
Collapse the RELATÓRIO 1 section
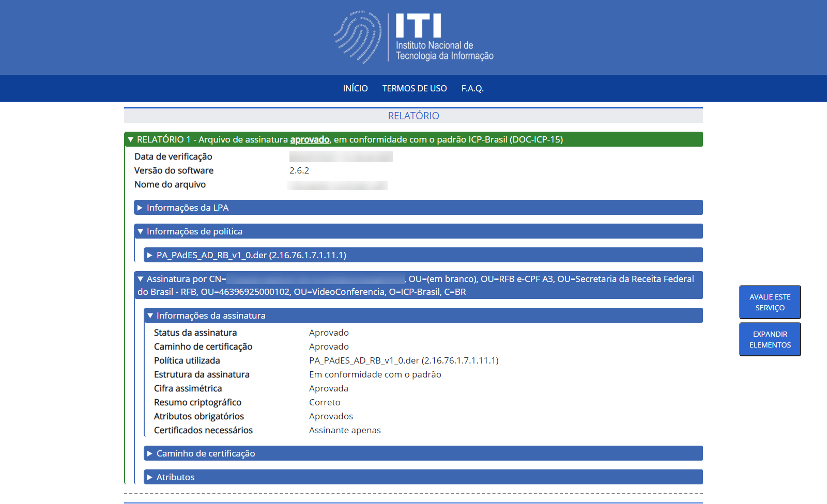click(413, 139)
